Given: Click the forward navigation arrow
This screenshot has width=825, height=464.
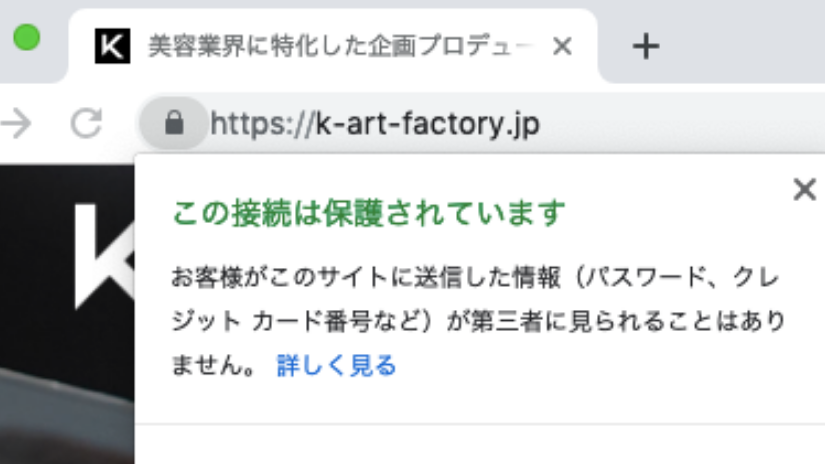Looking at the screenshot, I should point(17,124).
